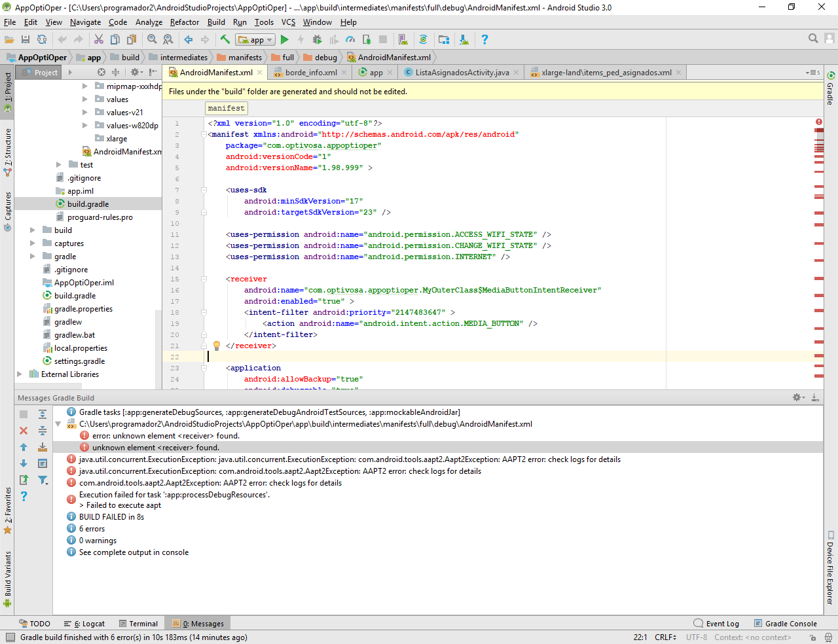Select build.gradle under app in tree
Viewport: 838px width, 644px height.
(88, 204)
